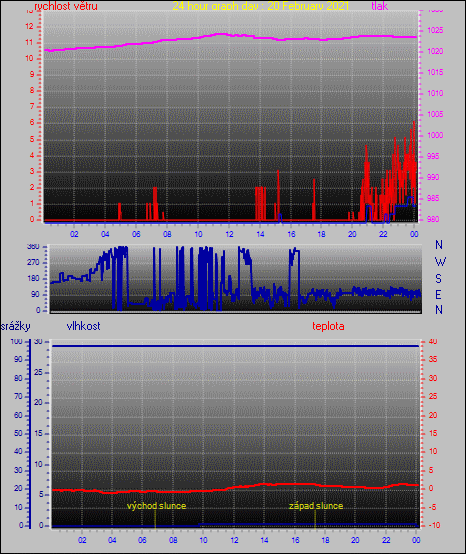Click wind direction letter S

438,279
